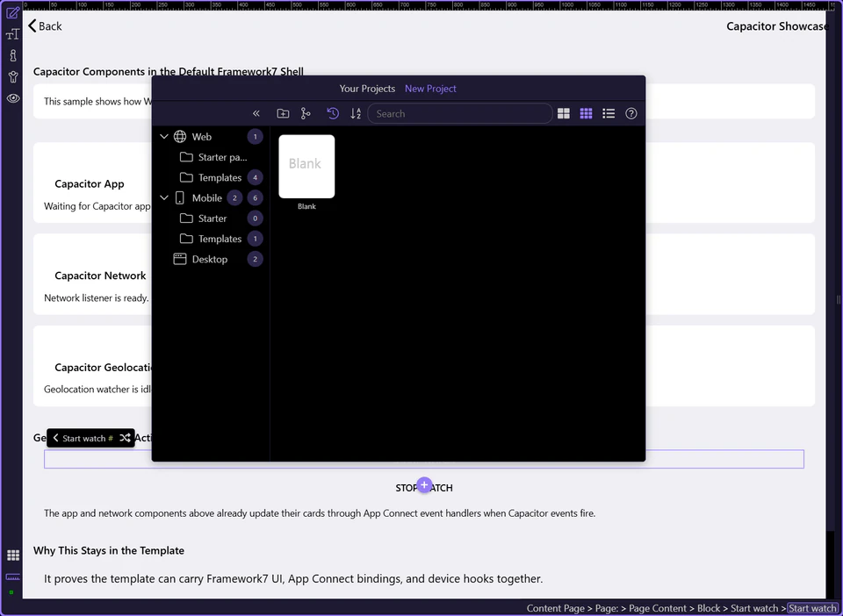The height and width of the screenshot is (616, 843).
Task: Toggle the recent history icon
Action: (x=333, y=113)
